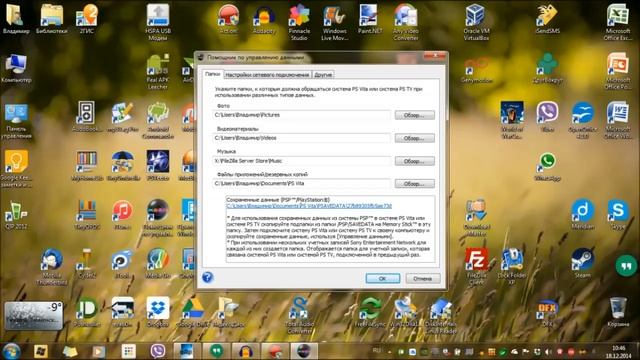
Task: Open the Другие tab
Action: coord(323,75)
